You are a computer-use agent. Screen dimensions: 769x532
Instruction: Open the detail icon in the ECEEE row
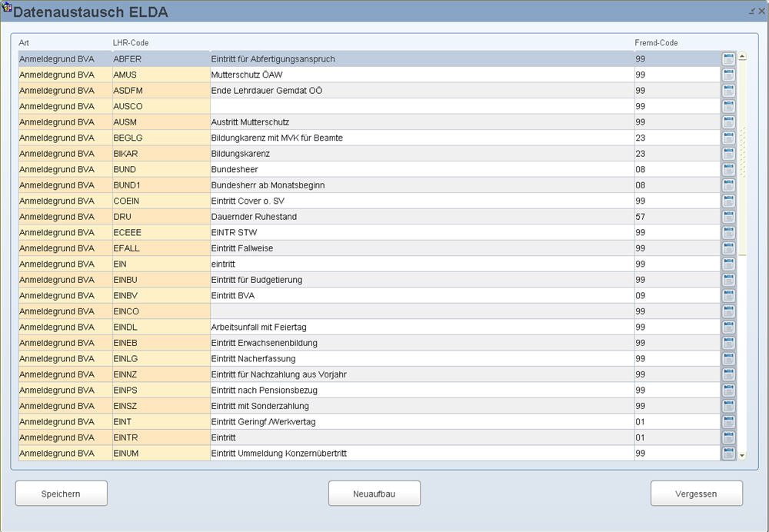(728, 232)
